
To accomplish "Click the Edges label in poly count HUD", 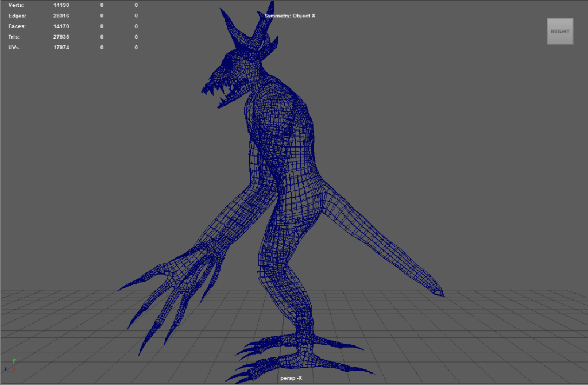I will pos(17,16).
